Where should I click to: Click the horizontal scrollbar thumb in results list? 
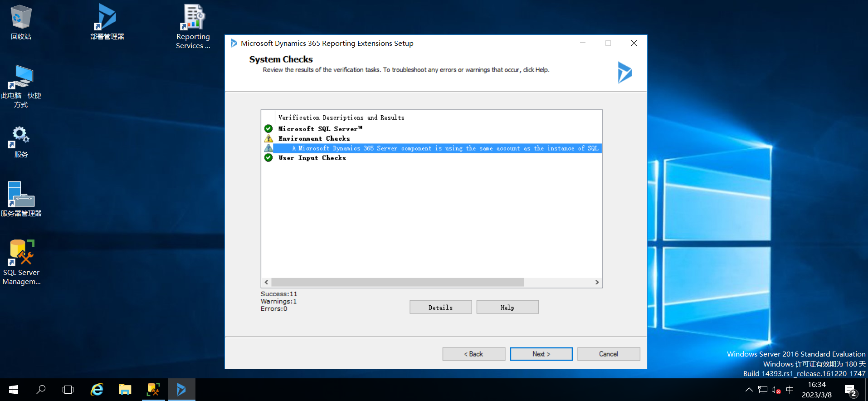click(x=398, y=282)
